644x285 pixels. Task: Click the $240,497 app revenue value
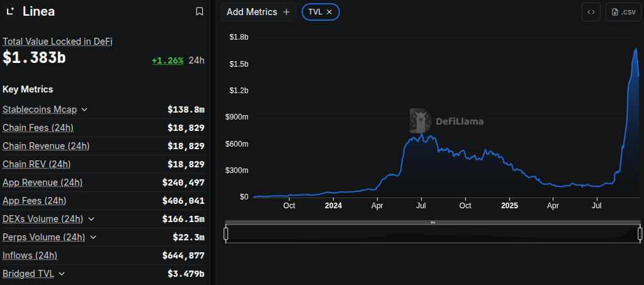tap(183, 182)
